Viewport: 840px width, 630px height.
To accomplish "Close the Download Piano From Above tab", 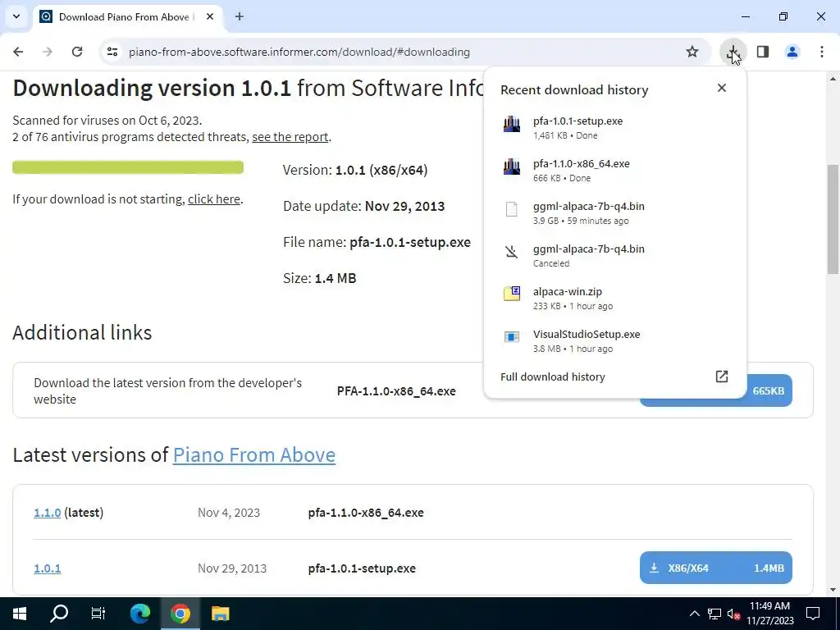I will tap(210, 16).
